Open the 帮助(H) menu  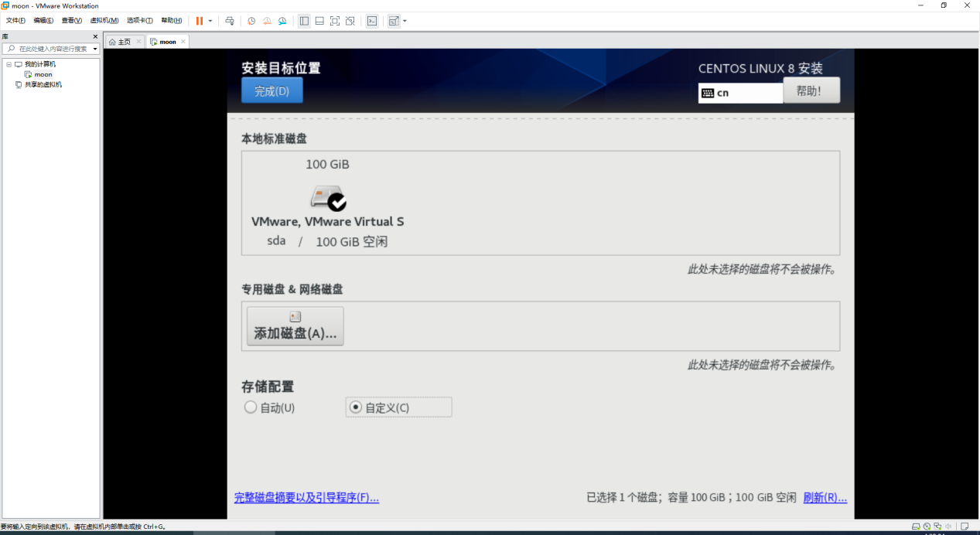tap(172, 21)
